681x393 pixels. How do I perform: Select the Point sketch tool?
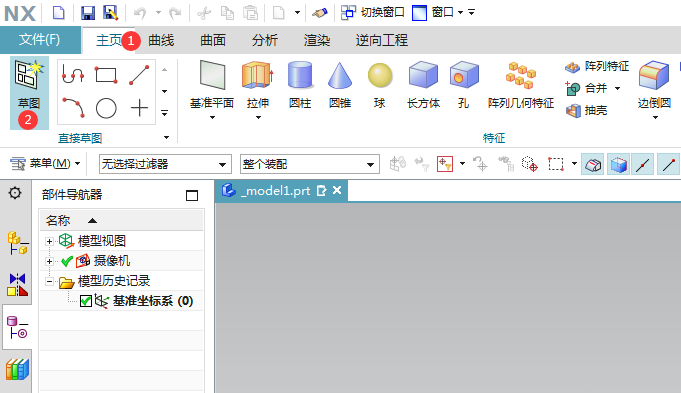pyautogui.click(x=139, y=108)
